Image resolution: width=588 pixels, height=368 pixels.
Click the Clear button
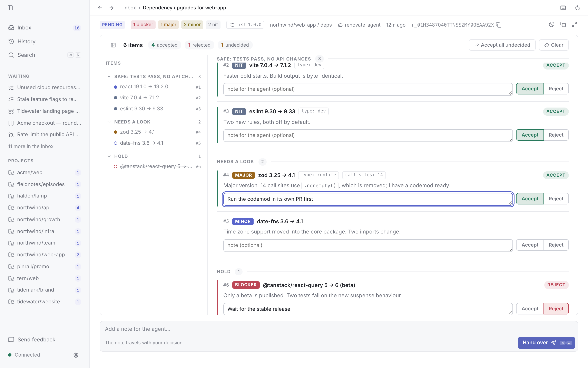click(554, 45)
